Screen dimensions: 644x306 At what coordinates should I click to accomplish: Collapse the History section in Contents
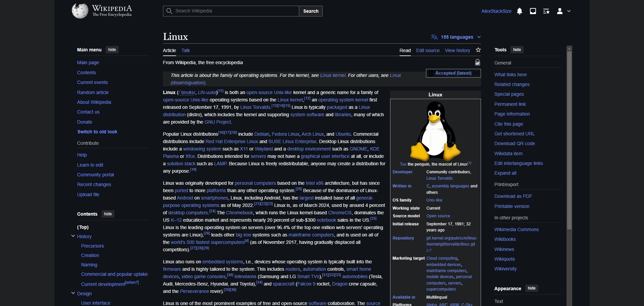pyautogui.click(x=73, y=236)
